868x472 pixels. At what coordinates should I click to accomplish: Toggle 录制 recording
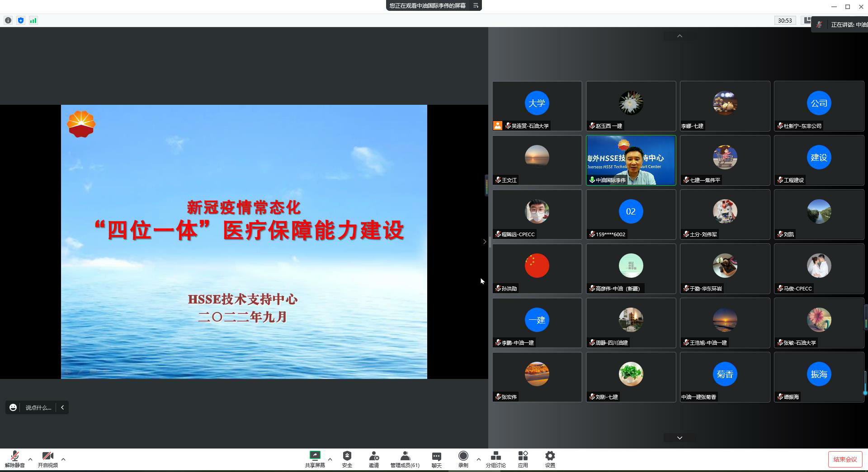(x=463, y=459)
